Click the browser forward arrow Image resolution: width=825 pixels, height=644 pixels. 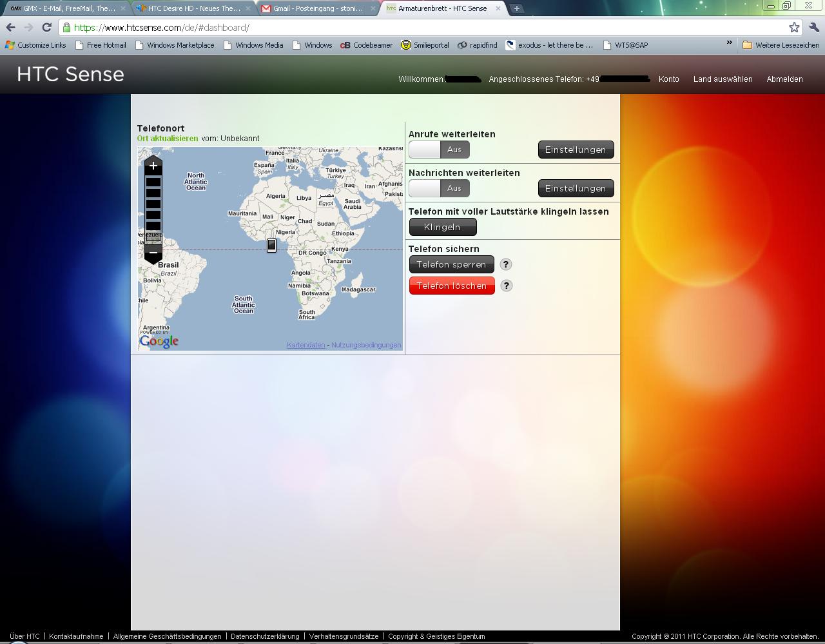click(28, 27)
